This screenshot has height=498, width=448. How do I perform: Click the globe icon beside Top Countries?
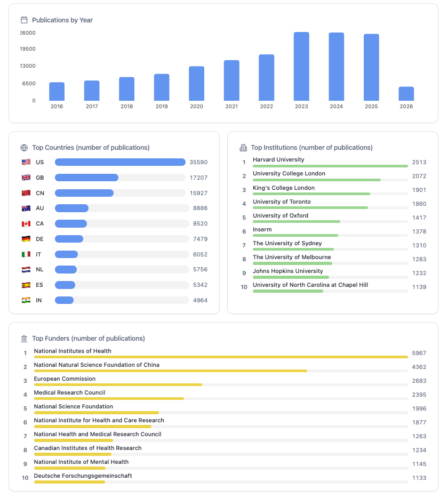tap(24, 148)
